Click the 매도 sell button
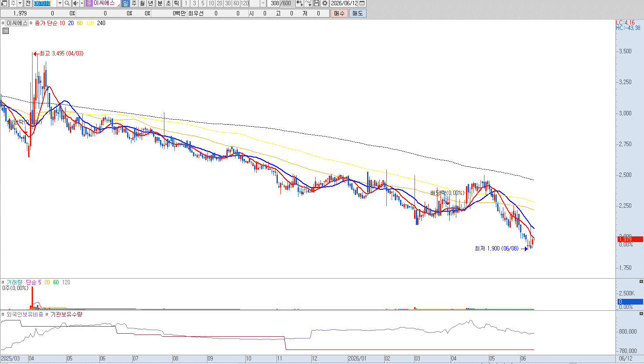 coord(357,13)
